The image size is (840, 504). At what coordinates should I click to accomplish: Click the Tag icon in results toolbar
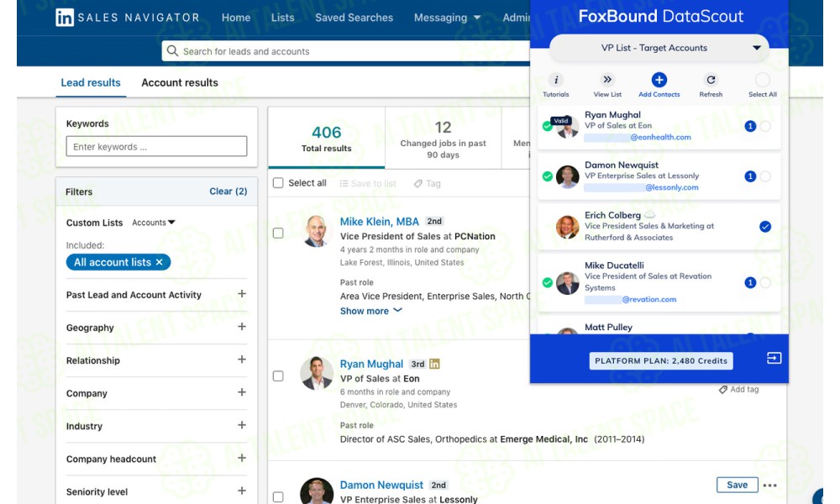click(417, 184)
